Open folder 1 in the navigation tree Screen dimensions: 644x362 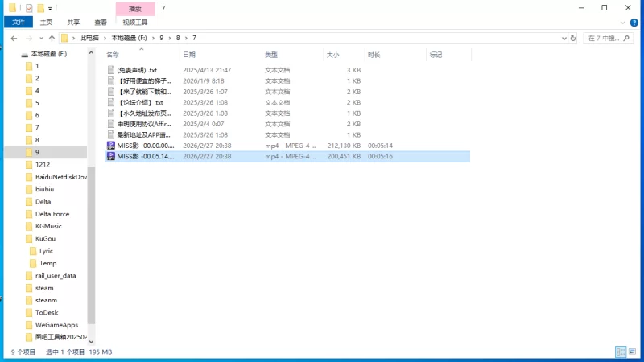click(37, 66)
